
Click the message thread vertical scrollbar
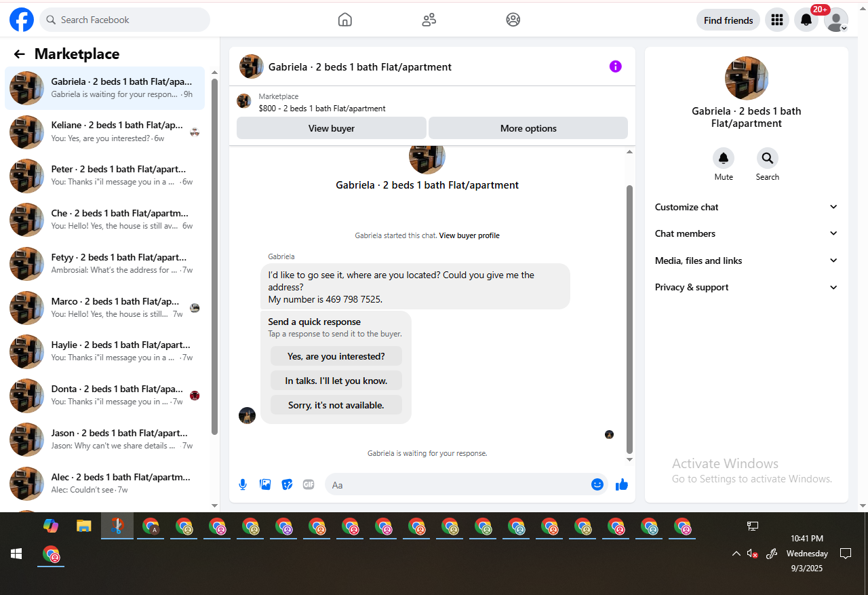click(629, 319)
